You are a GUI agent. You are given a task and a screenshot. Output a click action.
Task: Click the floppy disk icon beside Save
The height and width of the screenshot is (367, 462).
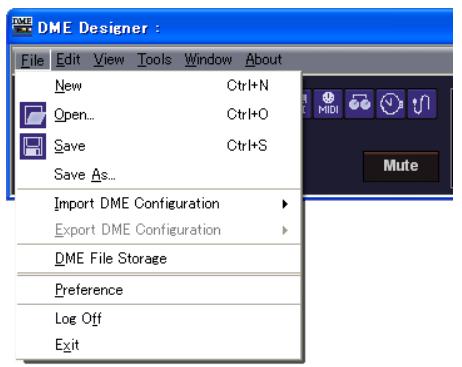click(x=33, y=146)
